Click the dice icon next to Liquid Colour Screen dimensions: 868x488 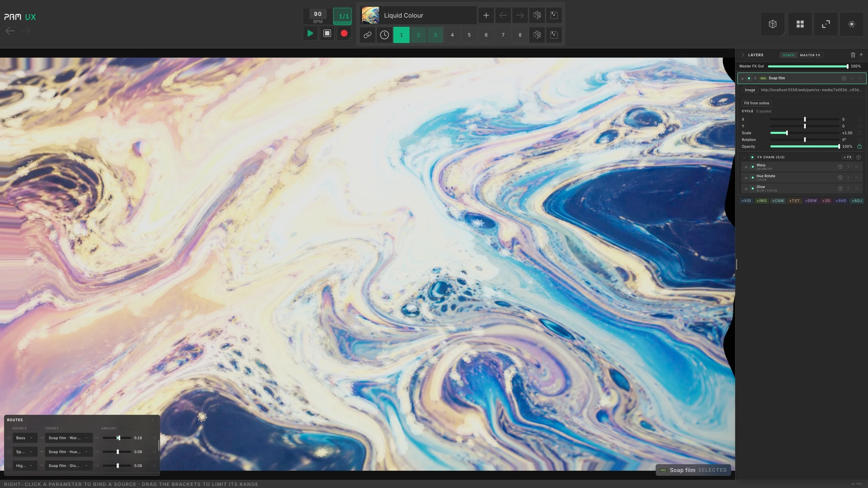click(x=537, y=15)
